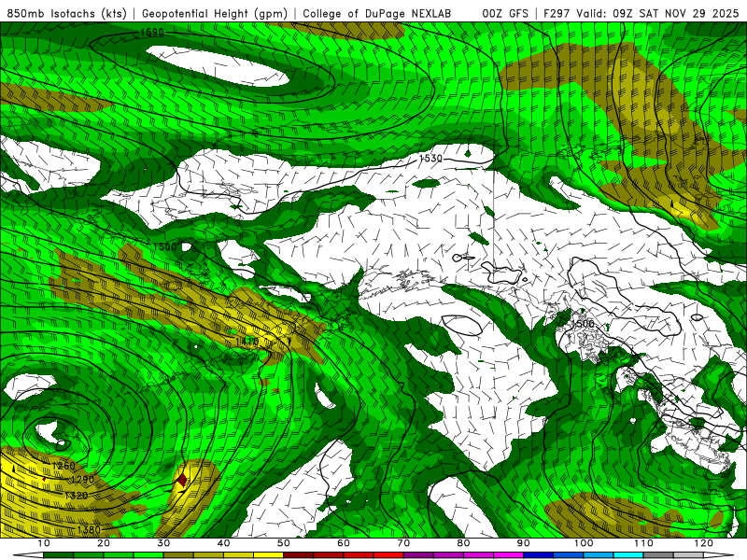Select the 70 knot legend value

tap(403, 543)
